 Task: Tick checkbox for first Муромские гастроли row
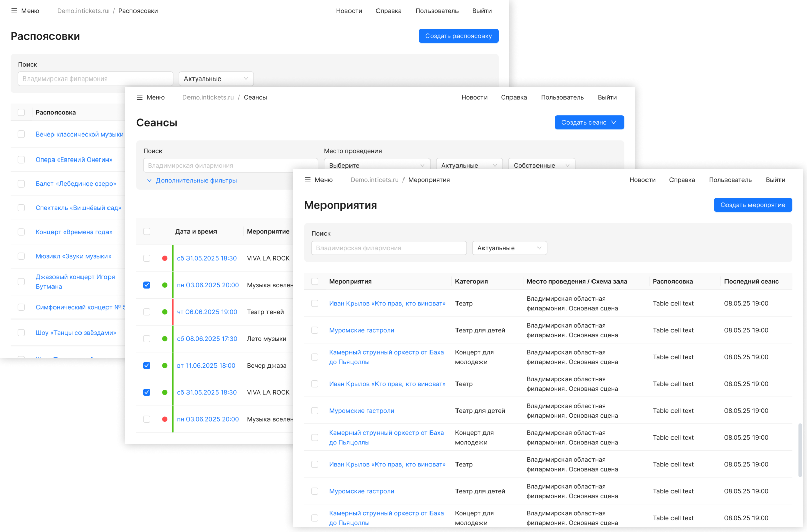tap(315, 330)
